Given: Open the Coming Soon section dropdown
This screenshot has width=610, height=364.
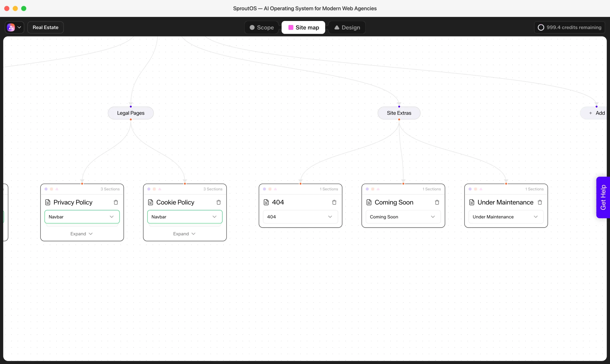Looking at the screenshot, I should click(403, 217).
